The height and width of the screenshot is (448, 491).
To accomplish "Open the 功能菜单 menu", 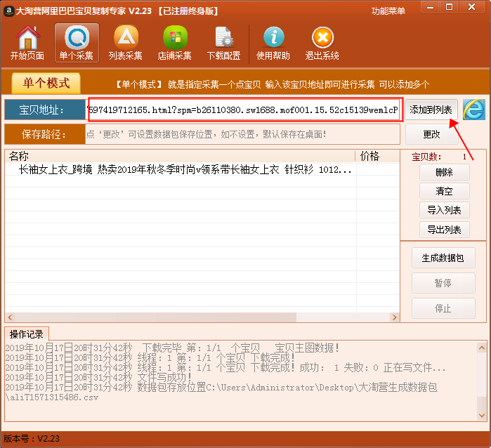I will pos(388,11).
